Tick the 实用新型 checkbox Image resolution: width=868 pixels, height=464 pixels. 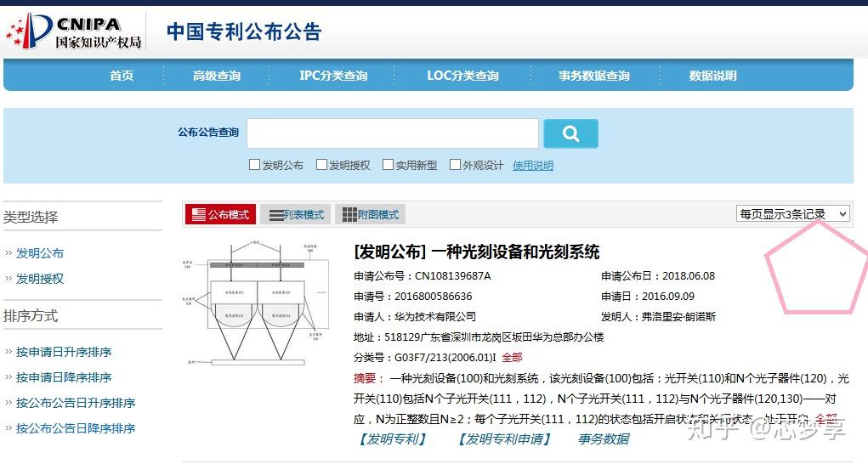[x=388, y=164]
